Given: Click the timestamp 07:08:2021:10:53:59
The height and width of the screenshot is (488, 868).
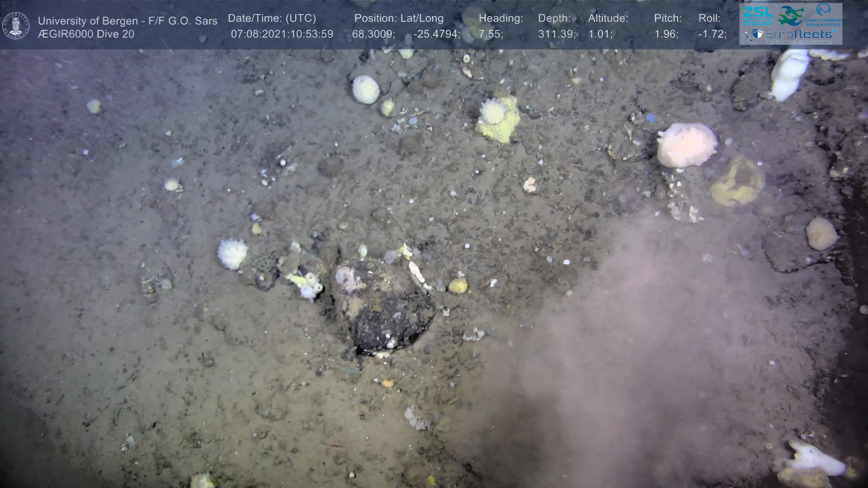Looking at the screenshot, I should (282, 34).
